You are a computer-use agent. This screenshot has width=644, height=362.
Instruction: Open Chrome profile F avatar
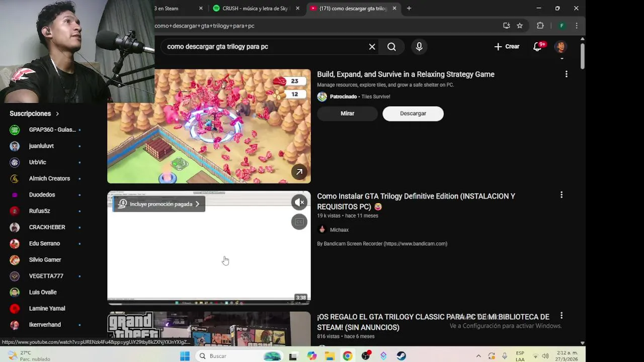[x=562, y=26]
